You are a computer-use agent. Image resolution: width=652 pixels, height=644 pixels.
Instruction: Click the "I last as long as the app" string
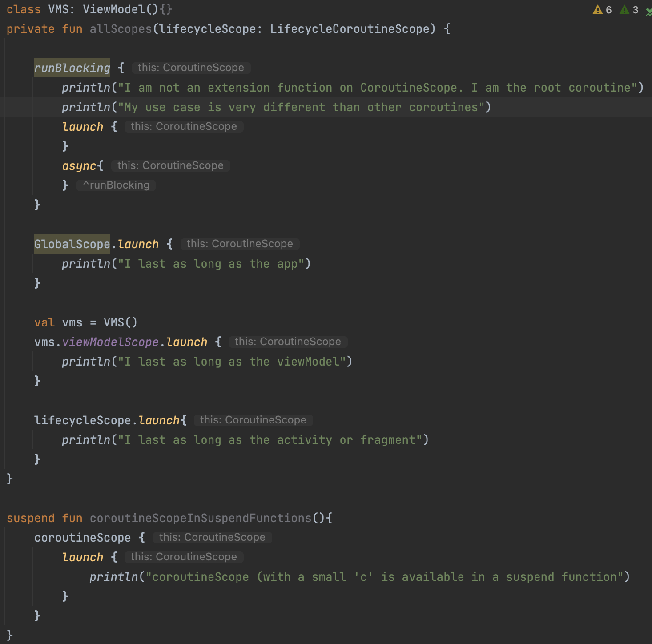tap(211, 264)
